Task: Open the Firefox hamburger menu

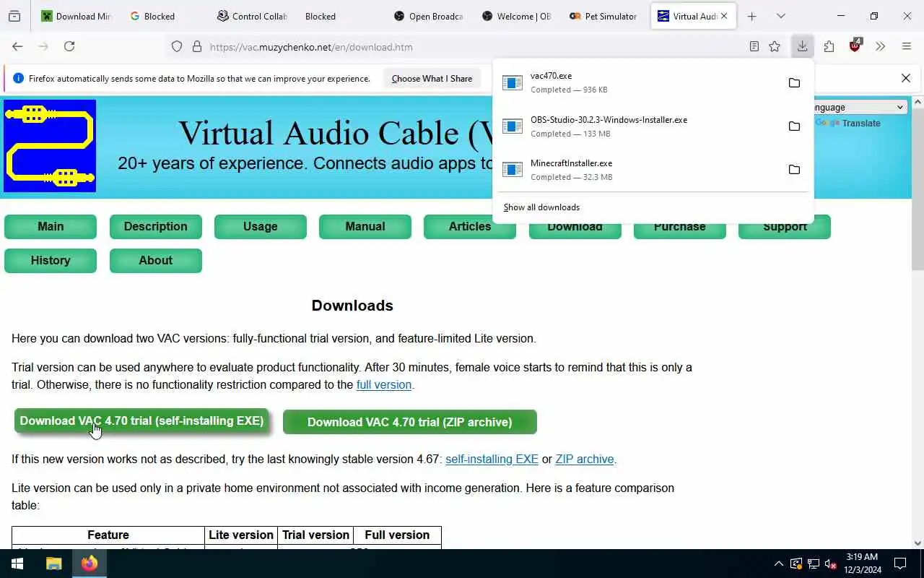Action: [907, 46]
